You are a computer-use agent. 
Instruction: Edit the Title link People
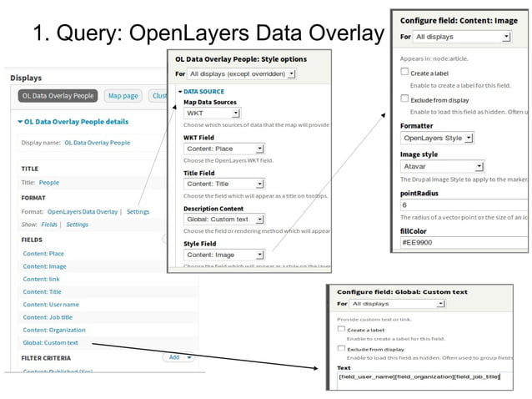point(49,182)
